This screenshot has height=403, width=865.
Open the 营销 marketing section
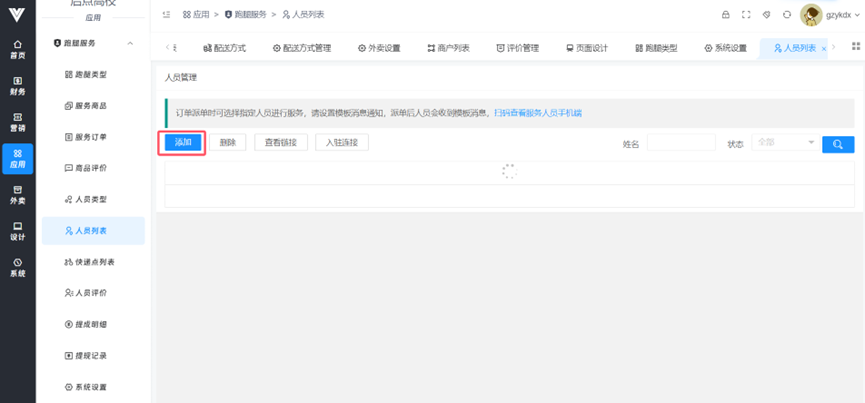[17, 122]
